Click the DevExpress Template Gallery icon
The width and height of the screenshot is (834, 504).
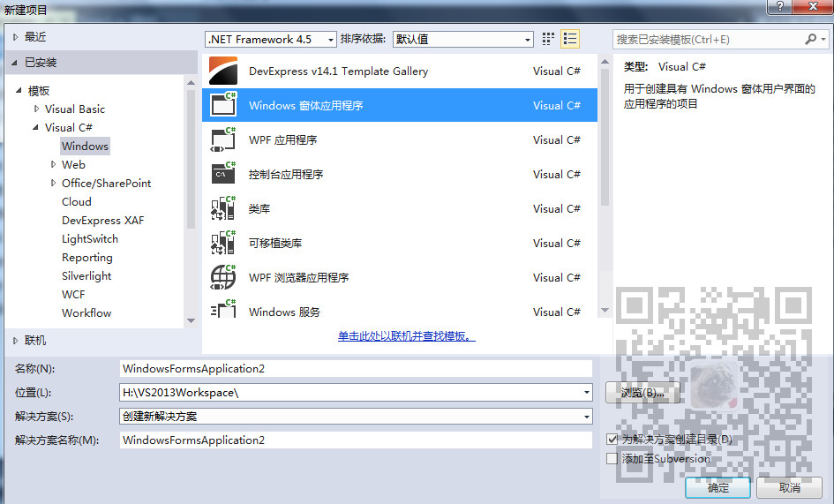pyautogui.click(x=223, y=71)
